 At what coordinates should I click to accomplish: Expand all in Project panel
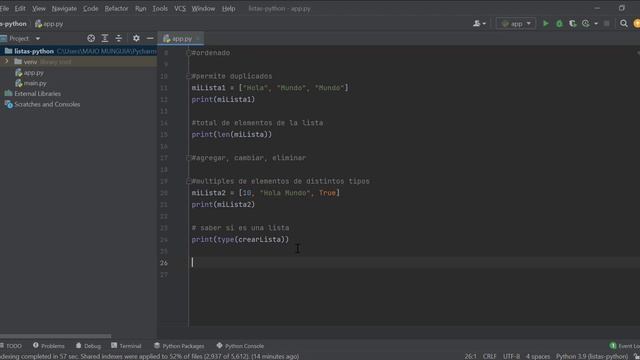coord(105,38)
